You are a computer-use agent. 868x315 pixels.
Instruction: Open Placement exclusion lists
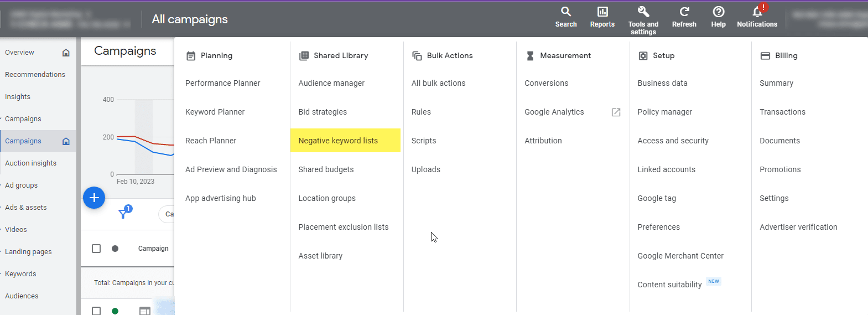343,227
